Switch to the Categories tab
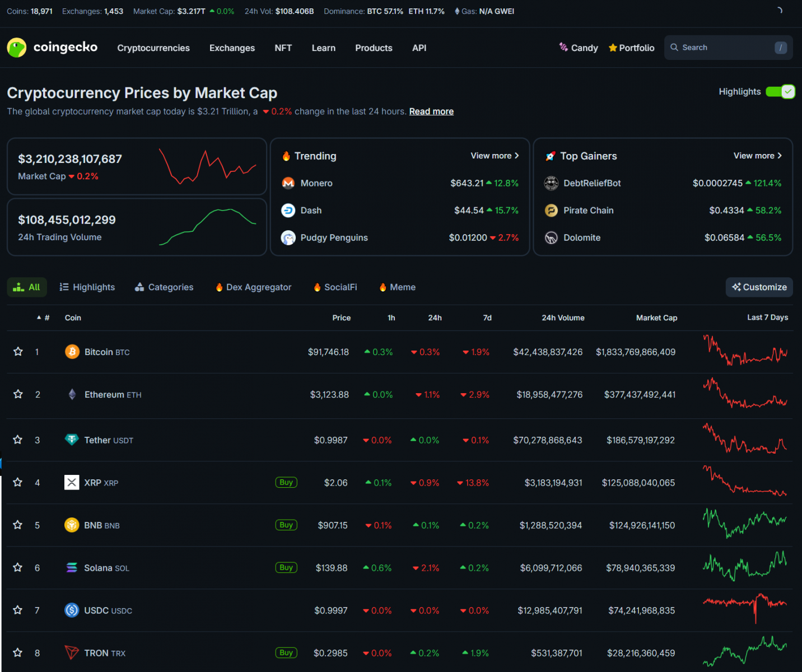This screenshot has width=802, height=672. click(x=164, y=287)
